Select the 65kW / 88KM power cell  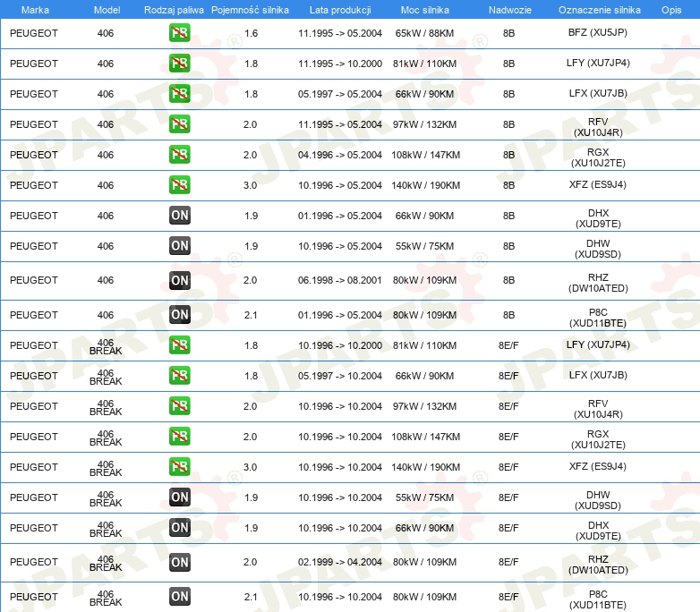click(424, 33)
